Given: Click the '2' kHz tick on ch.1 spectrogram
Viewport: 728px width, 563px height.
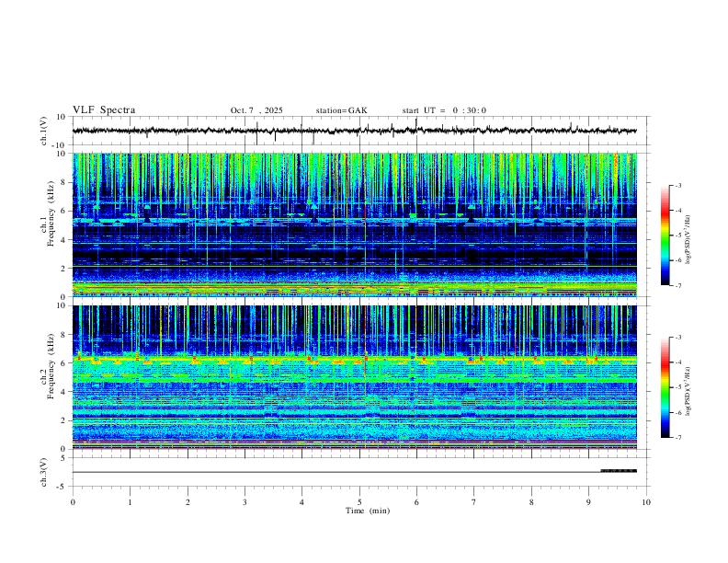Looking at the screenshot, I should [63, 268].
